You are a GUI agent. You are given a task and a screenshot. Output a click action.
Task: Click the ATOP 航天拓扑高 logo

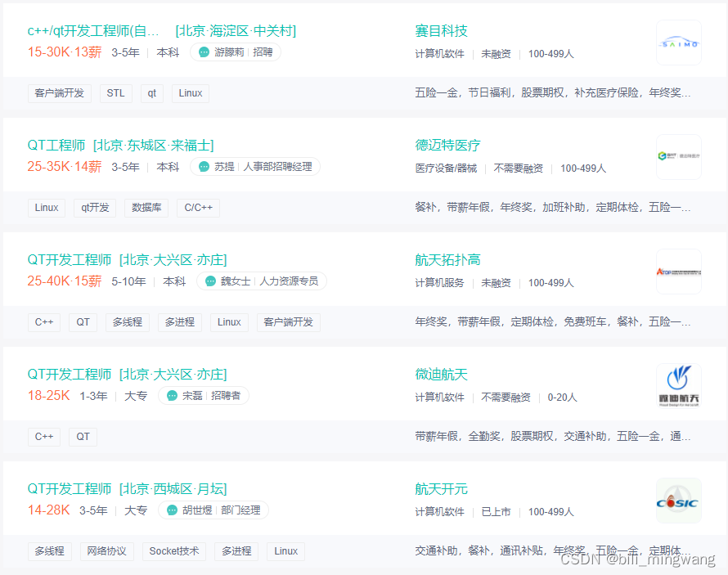tap(678, 272)
